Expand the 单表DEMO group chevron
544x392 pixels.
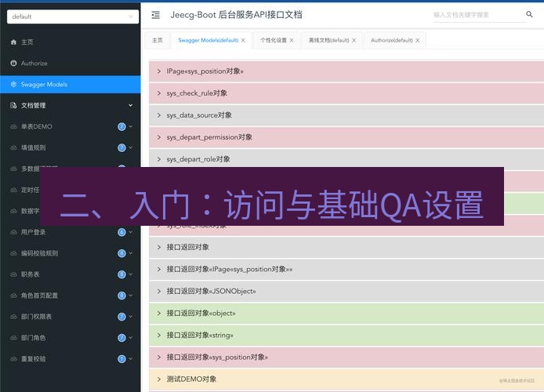coord(131,127)
